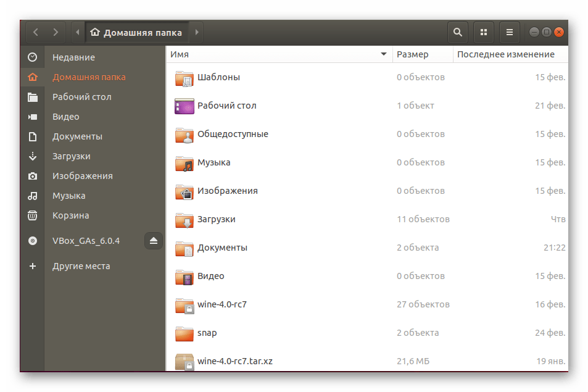Screen dimensions: 588x392
Task: Open Загрузки in the sidebar
Action: 71,156
